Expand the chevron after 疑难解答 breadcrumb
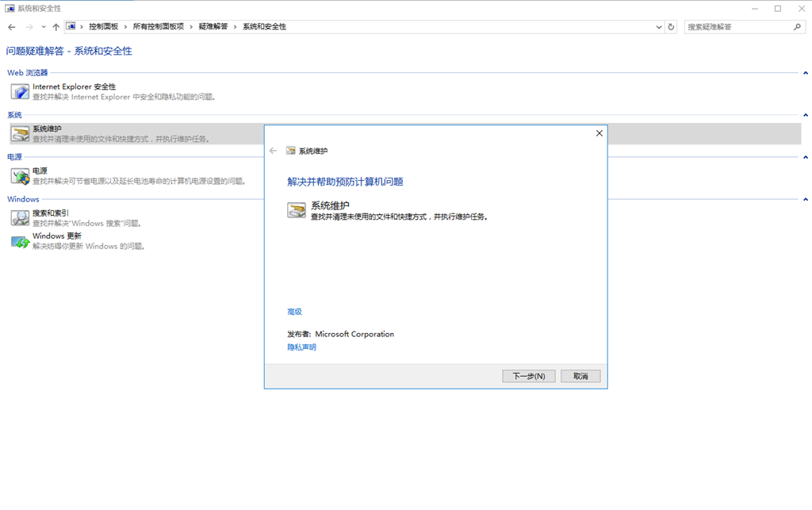This screenshot has width=812, height=510. point(235,27)
